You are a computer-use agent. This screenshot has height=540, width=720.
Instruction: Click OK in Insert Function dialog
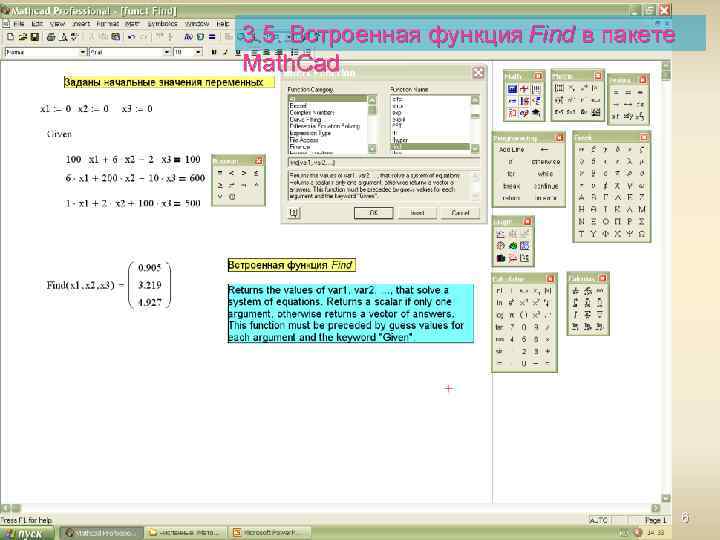coord(373,213)
